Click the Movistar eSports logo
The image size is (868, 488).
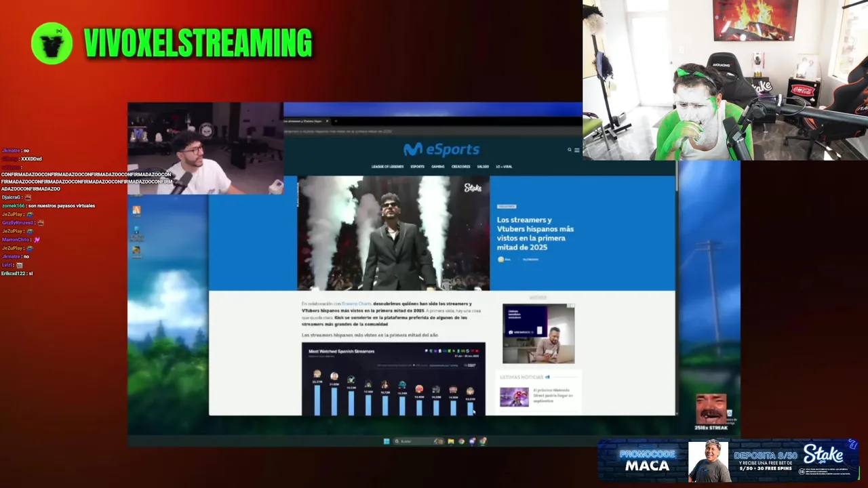(x=441, y=149)
